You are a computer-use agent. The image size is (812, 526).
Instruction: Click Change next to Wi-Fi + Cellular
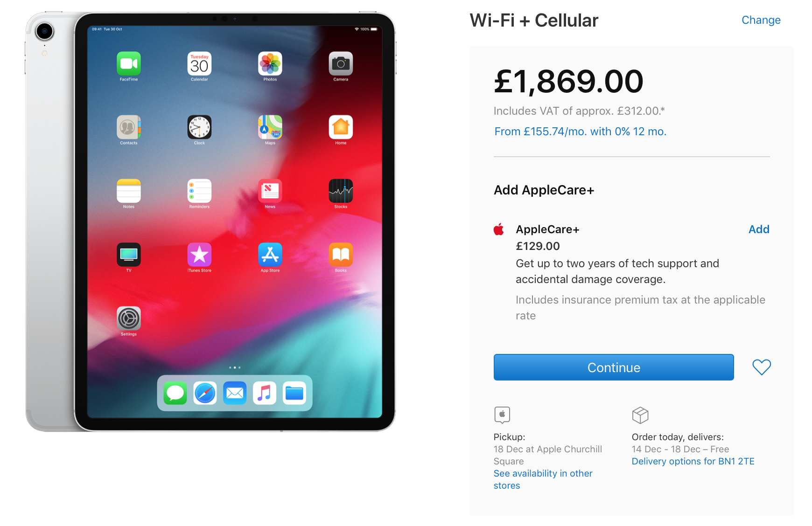click(x=761, y=20)
